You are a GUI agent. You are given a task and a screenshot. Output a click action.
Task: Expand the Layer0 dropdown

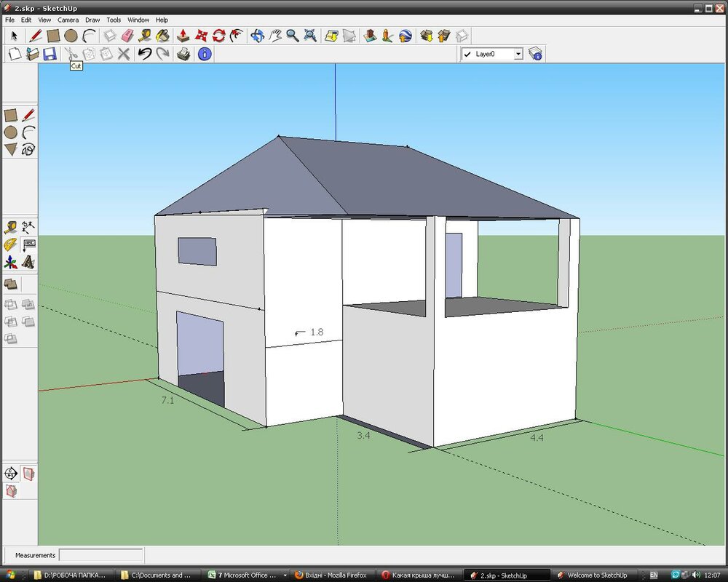pyautogui.click(x=518, y=54)
